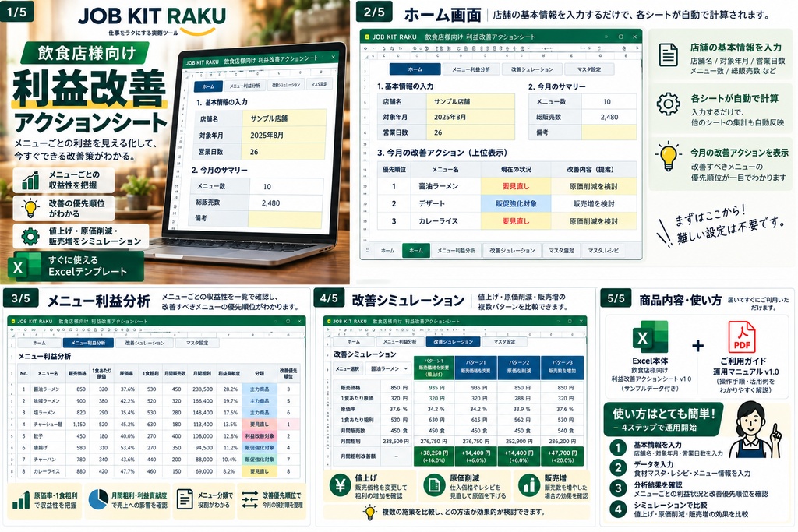Switch to the 改善シミュレーション tab in the 3/5 window
The width and height of the screenshot is (798, 532).
coord(144,343)
